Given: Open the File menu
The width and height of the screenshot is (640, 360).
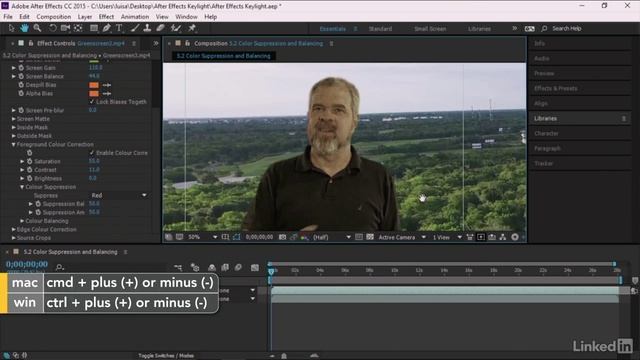Looking at the screenshot, I should (x=8, y=17).
